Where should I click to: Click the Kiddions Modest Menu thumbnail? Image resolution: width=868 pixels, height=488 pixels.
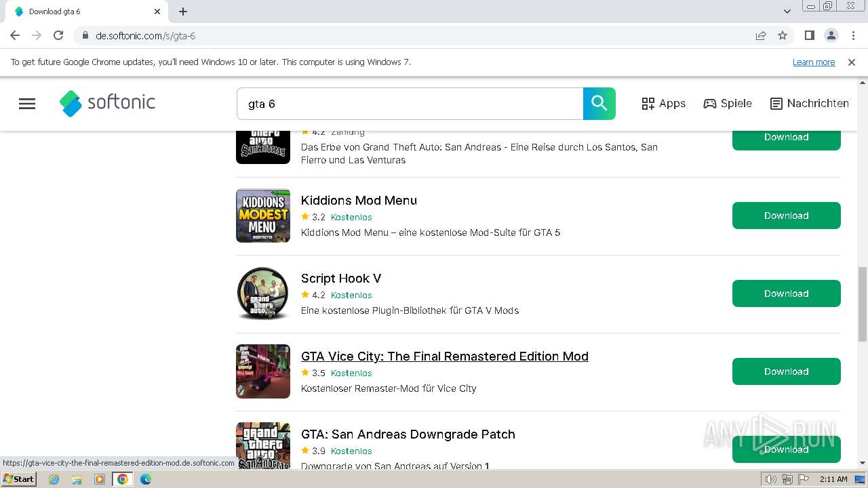[x=263, y=216]
